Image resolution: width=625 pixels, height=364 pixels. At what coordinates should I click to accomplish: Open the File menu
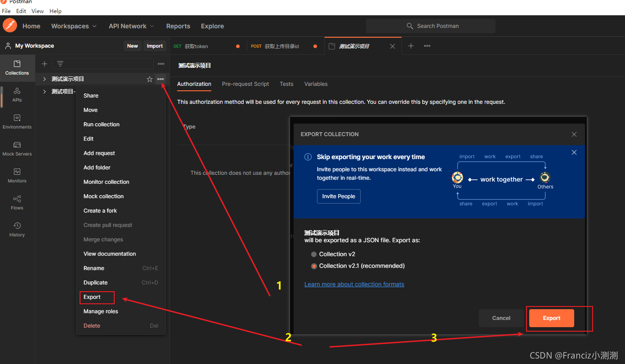click(6, 11)
